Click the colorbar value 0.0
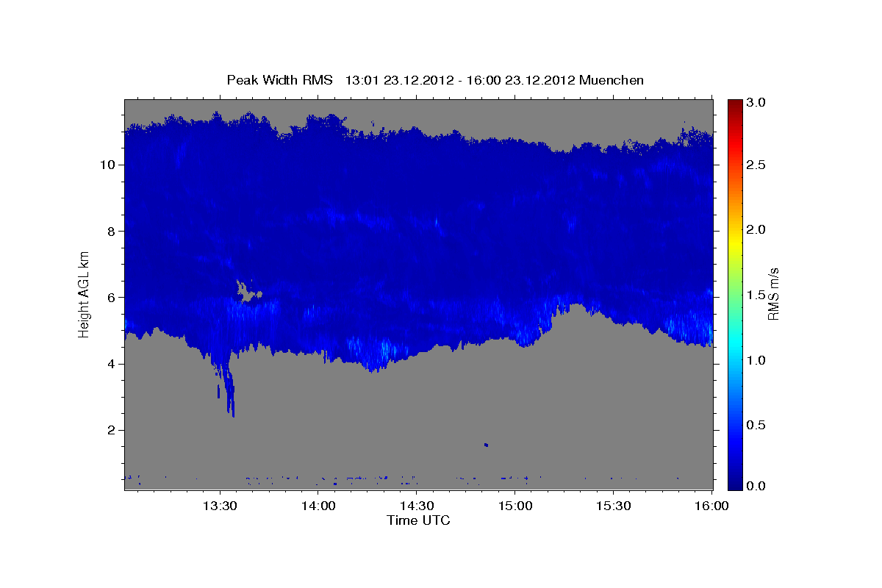 (x=758, y=486)
